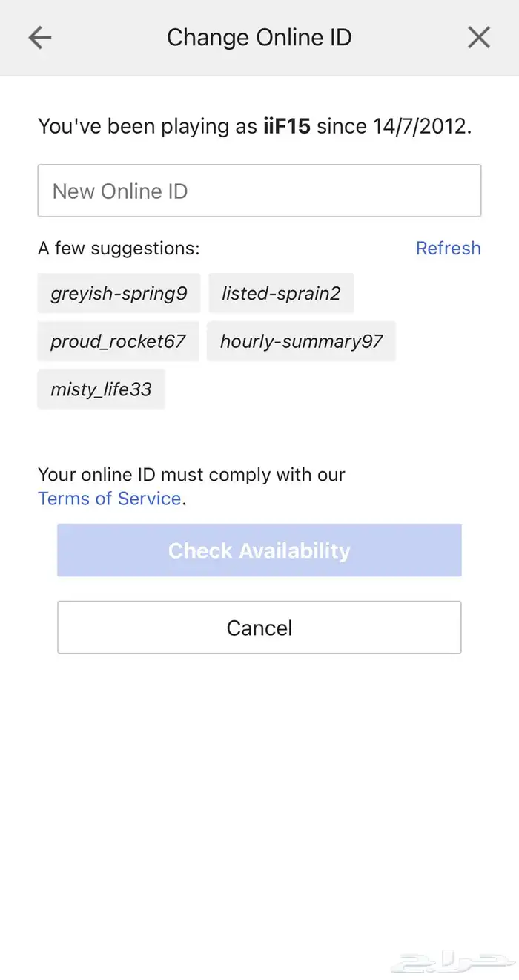Choose the greyish-spring9 suggestion
This screenshot has width=519, height=980.
[119, 293]
